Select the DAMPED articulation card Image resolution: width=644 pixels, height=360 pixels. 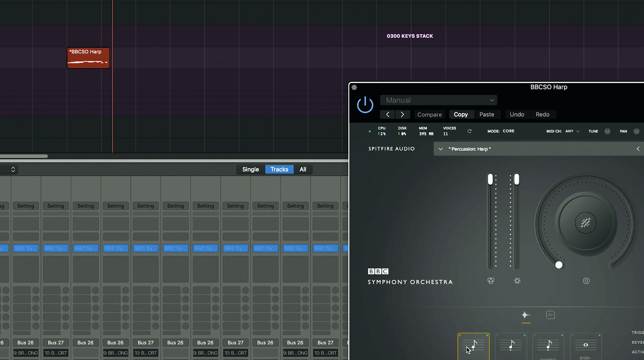coord(548,347)
